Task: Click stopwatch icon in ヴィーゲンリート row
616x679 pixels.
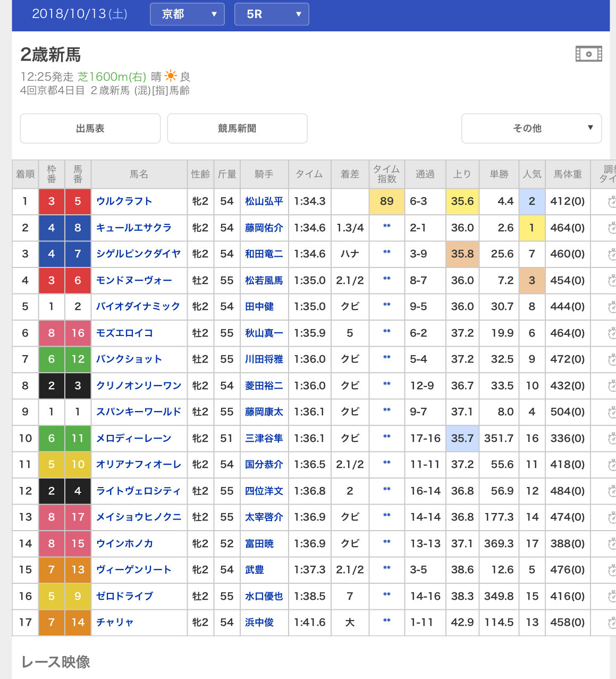Action: tap(612, 570)
